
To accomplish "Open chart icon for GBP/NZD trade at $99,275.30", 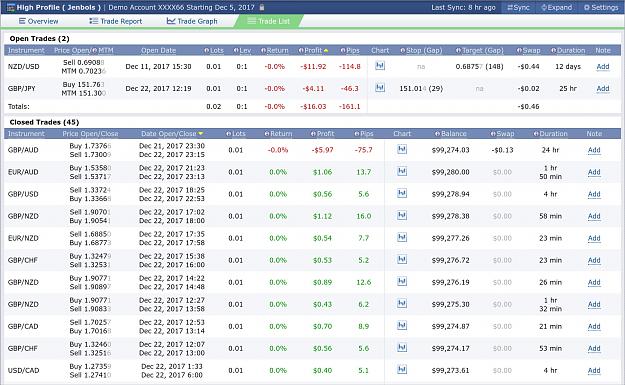I will pyautogui.click(x=402, y=304).
